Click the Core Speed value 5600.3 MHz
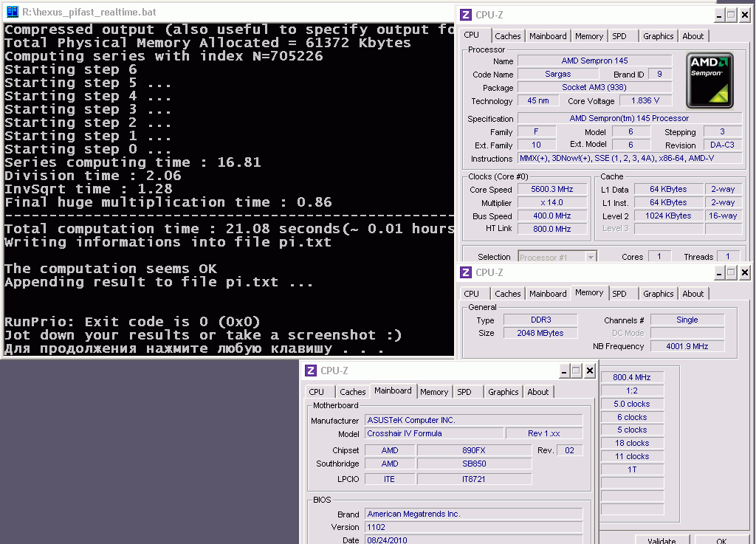This screenshot has width=756, height=544. [552, 190]
